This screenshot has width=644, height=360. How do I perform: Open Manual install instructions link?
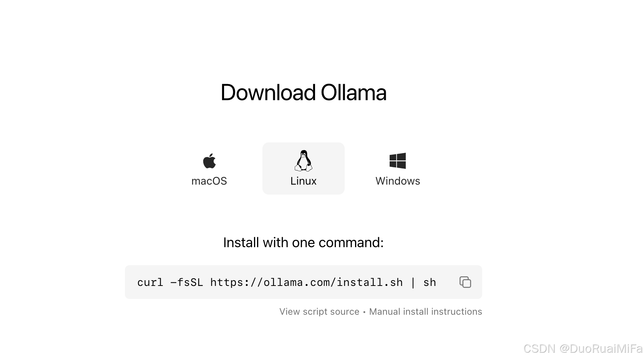pos(425,312)
